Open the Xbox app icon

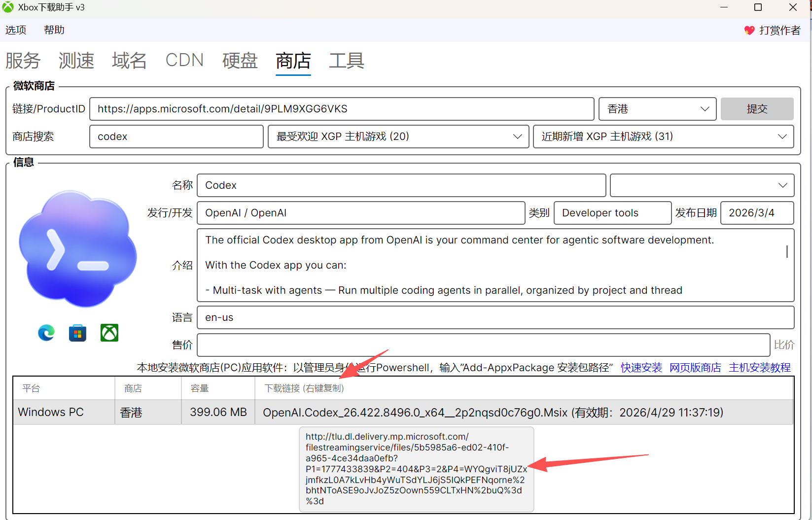(x=109, y=333)
